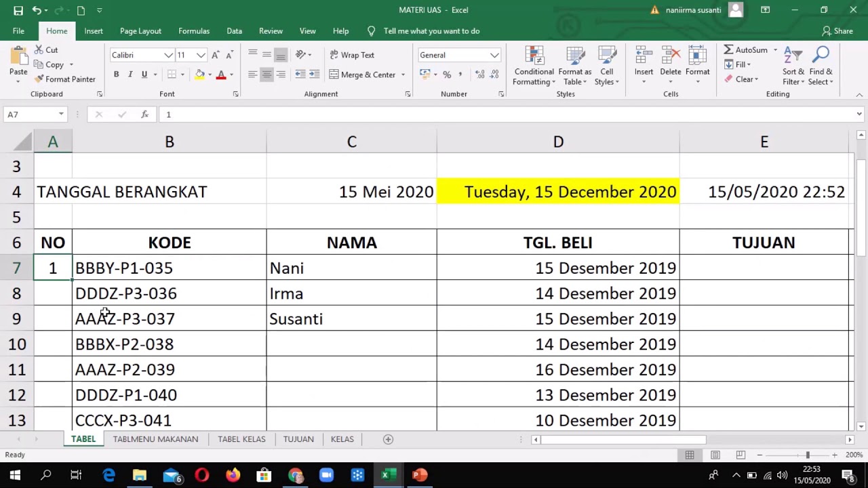Open the File menu
The width and height of the screenshot is (868, 488).
coord(18,31)
